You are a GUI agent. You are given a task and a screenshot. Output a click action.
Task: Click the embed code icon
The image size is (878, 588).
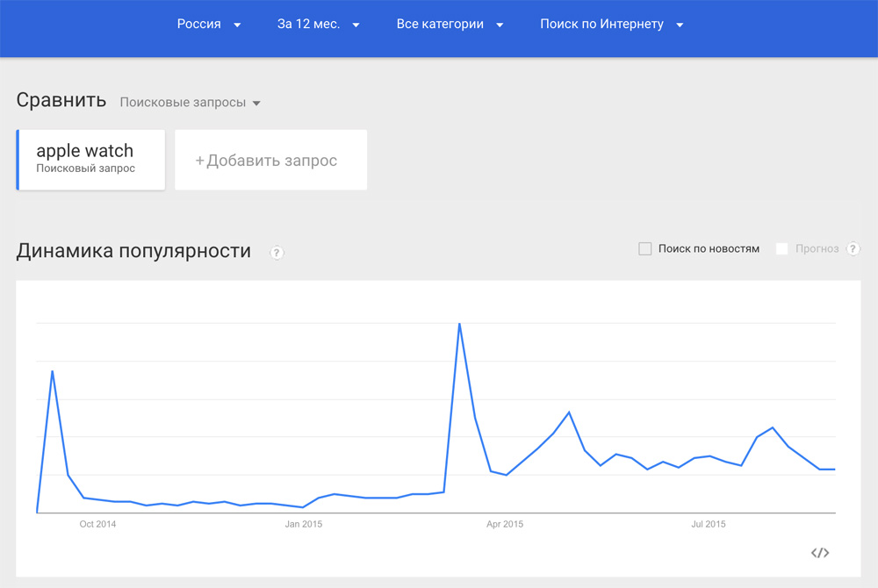[x=820, y=553]
